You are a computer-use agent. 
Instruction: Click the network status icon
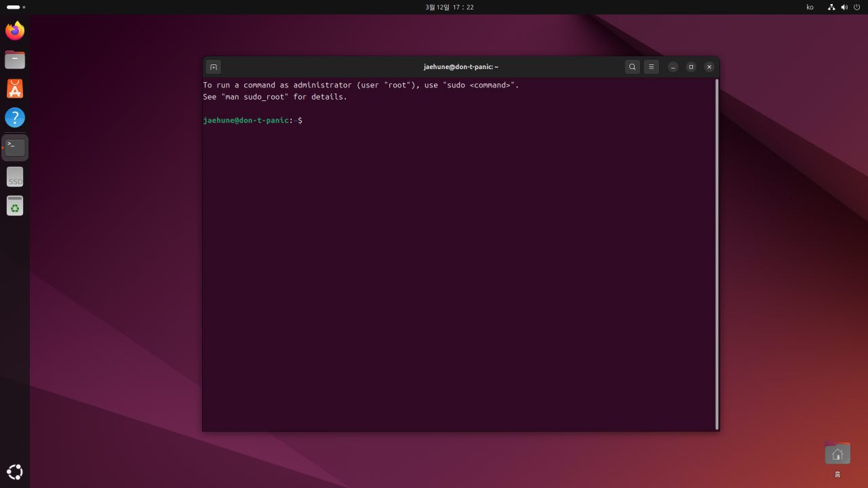[831, 7]
